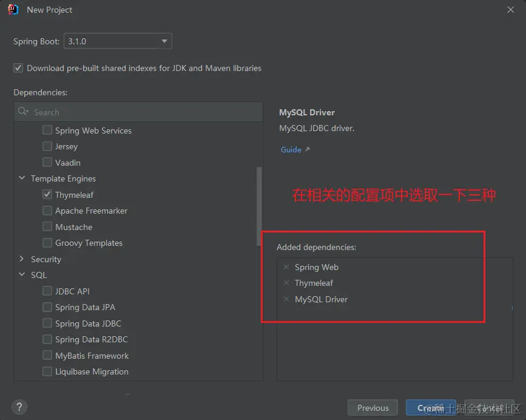
Task: Check the Spring Data R2DBC checkbox
Action: click(47, 339)
